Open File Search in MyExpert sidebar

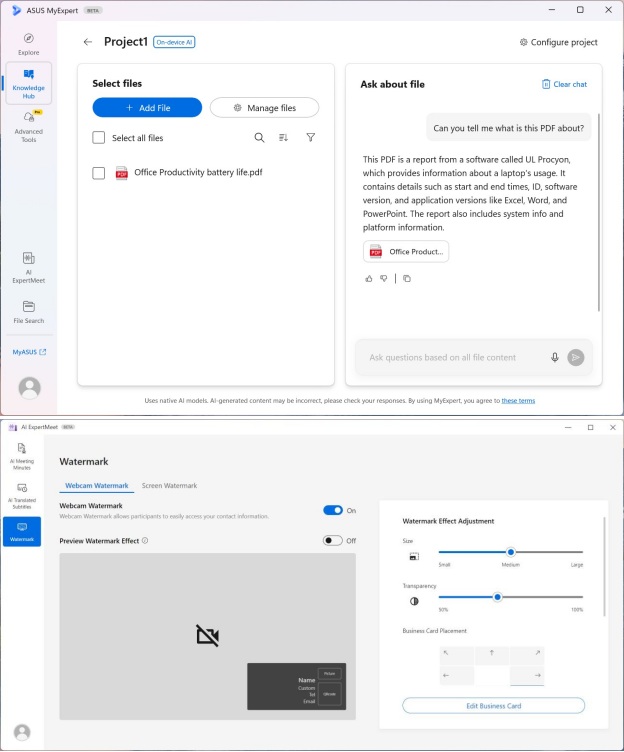click(29, 312)
